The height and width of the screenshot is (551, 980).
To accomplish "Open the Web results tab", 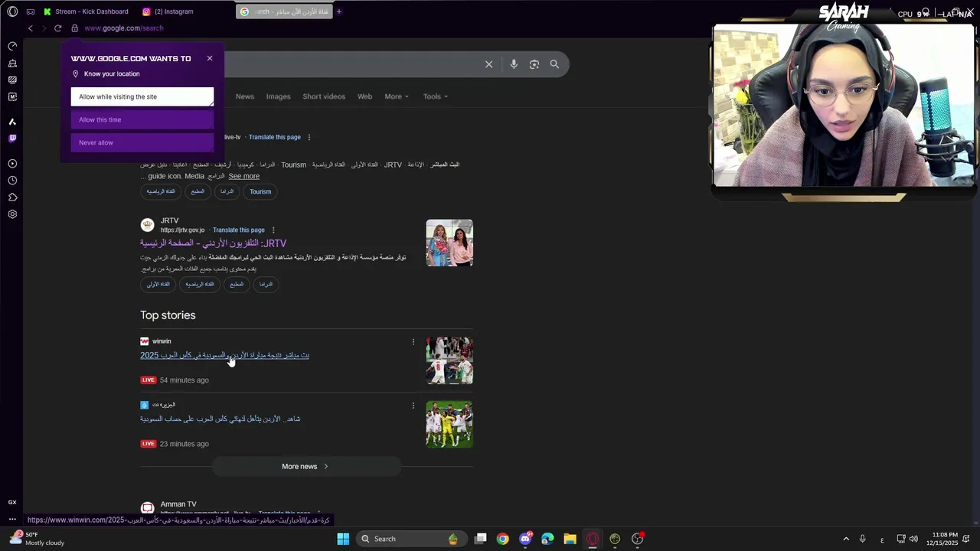I will (x=364, y=96).
